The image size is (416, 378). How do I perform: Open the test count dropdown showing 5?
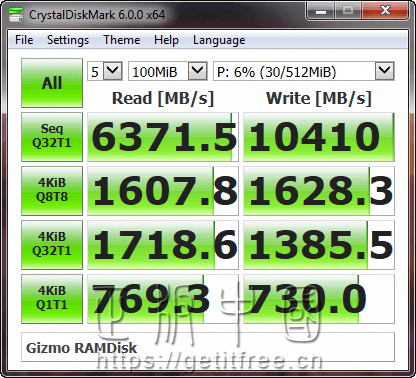coord(105,71)
